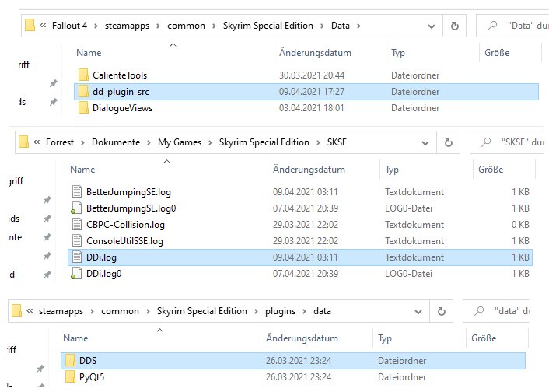Go to Fallout 4 in breadcrumb

69,26
